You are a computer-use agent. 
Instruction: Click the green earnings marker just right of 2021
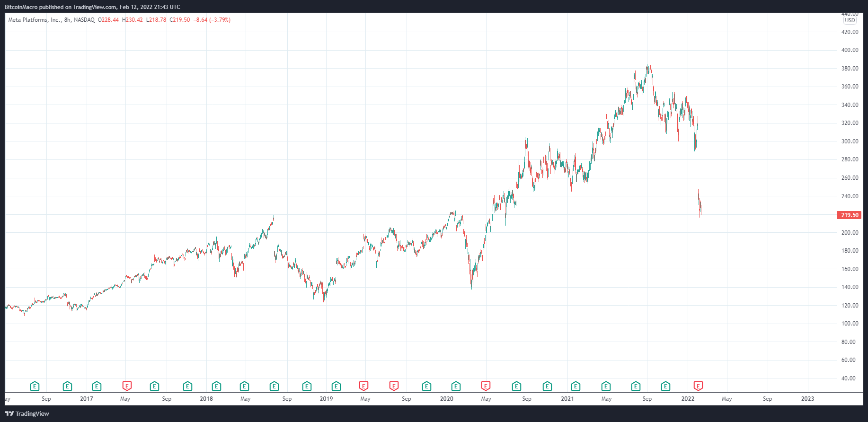click(x=576, y=386)
